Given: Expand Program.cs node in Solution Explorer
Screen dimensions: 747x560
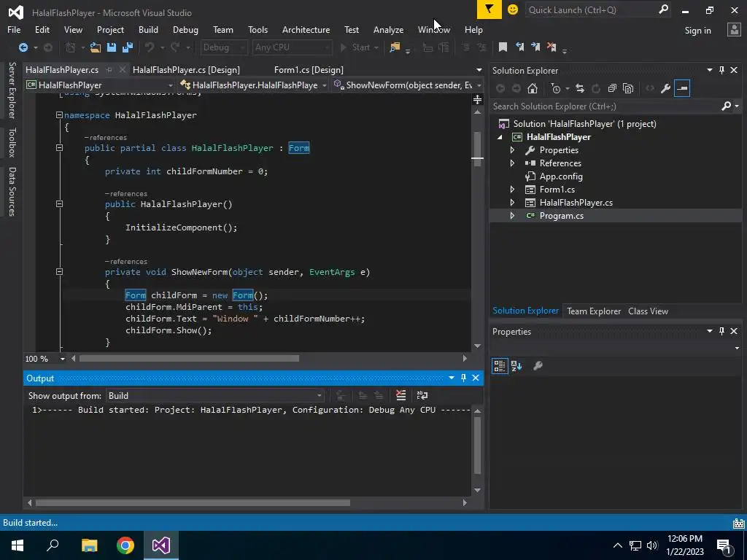Looking at the screenshot, I should click(512, 216).
